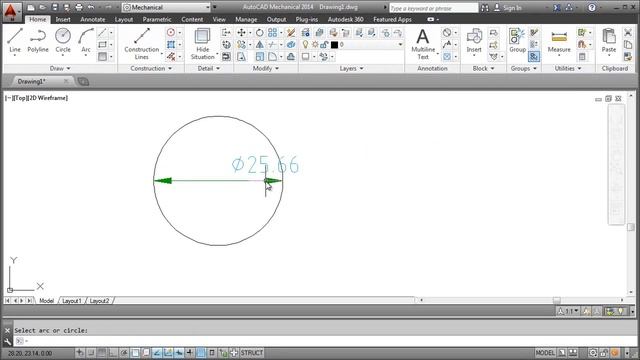Select the Rotate tool in Modify panel
The height and width of the screenshot is (360, 640).
point(260,33)
